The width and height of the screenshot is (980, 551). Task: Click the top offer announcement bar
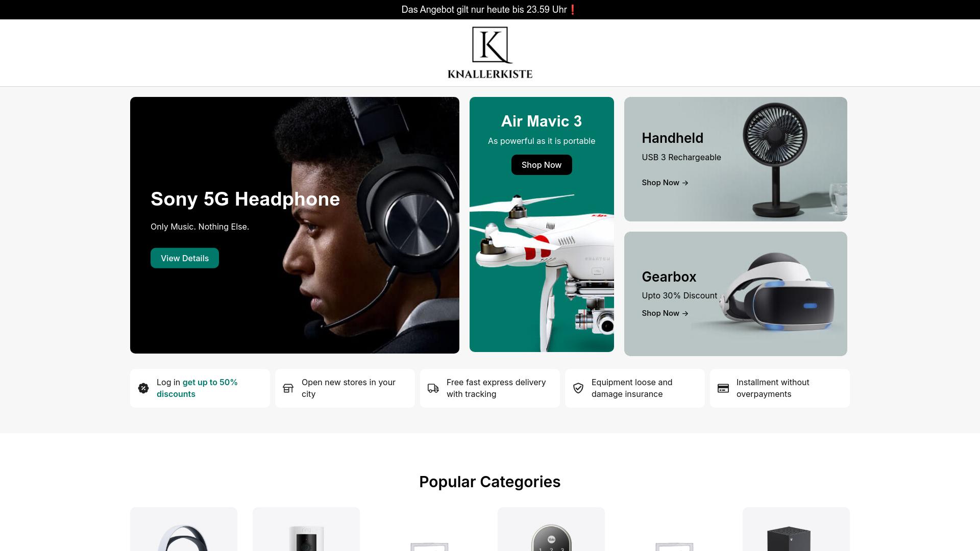[x=490, y=10]
